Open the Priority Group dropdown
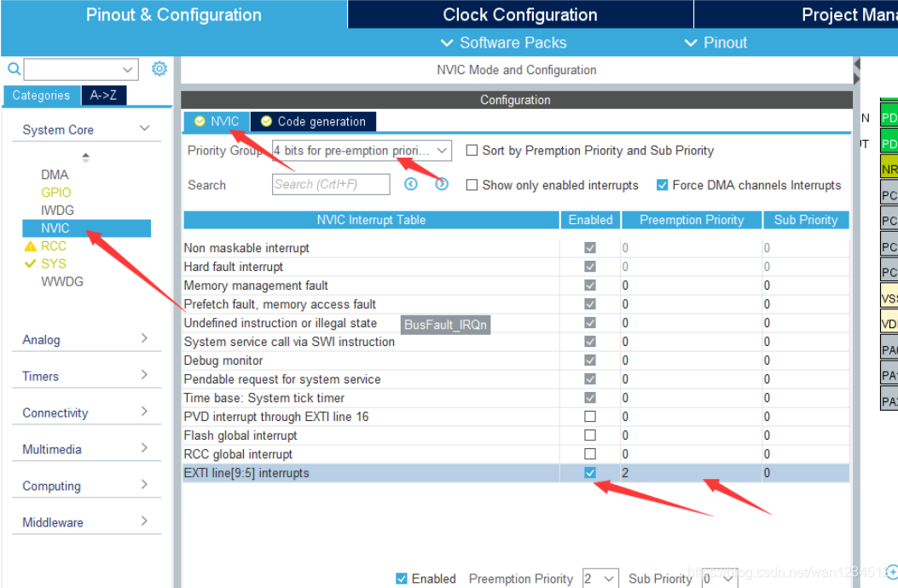898x588 pixels. (361, 151)
